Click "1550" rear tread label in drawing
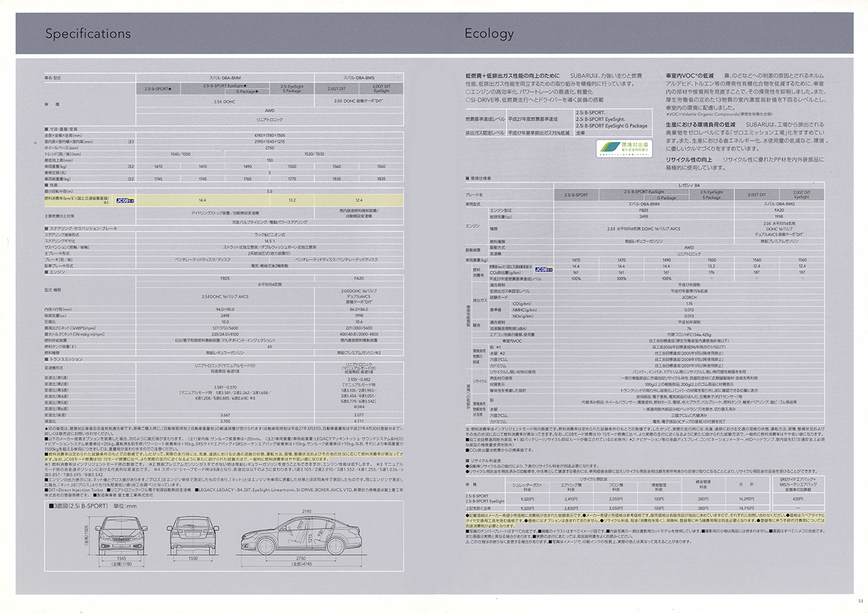The height and width of the screenshot is (613, 868). [193, 559]
